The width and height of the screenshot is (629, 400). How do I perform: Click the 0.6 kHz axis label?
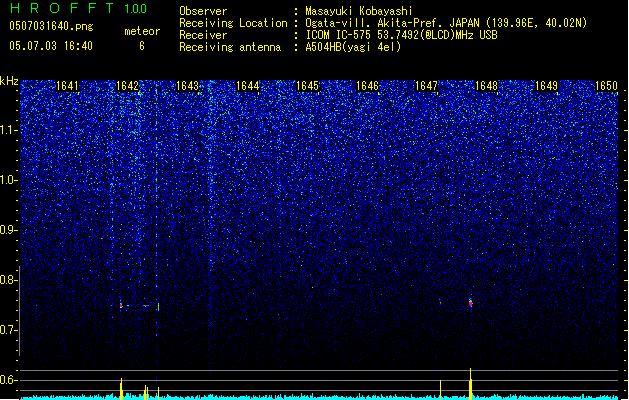(x=8, y=380)
